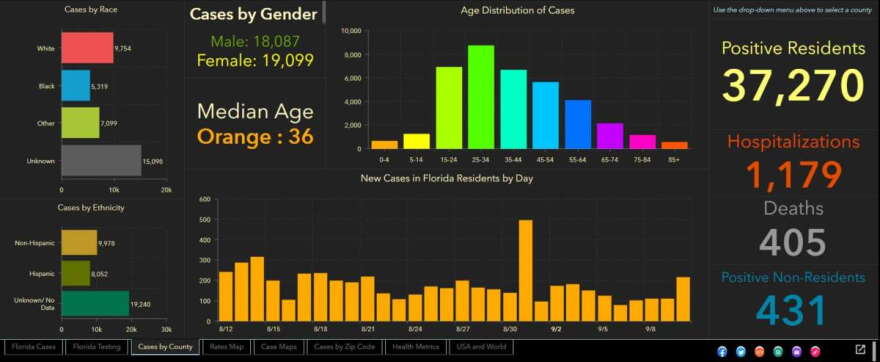Click the 'Age Distribution of Cases' title

[517, 10]
